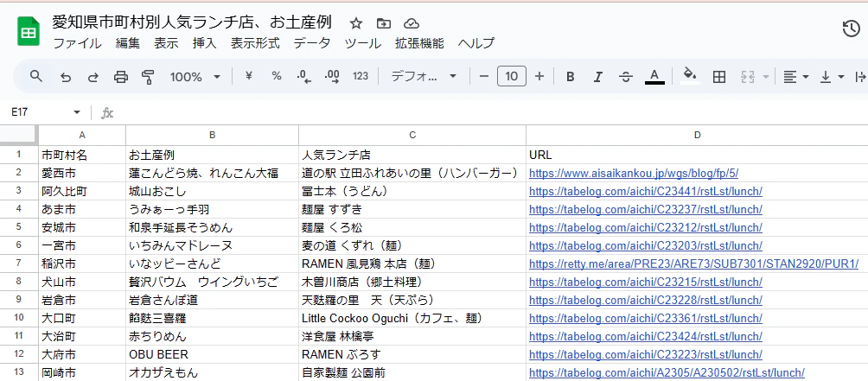
Task: Select cell Little Cockoo Oguchi
Action: [x=412, y=319]
